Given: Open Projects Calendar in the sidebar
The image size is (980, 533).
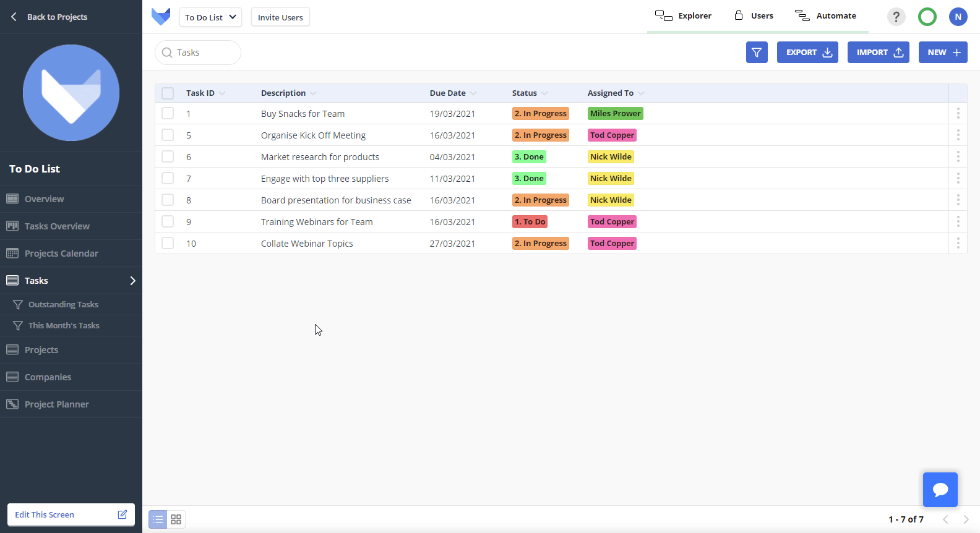Looking at the screenshot, I should tap(71, 254).
